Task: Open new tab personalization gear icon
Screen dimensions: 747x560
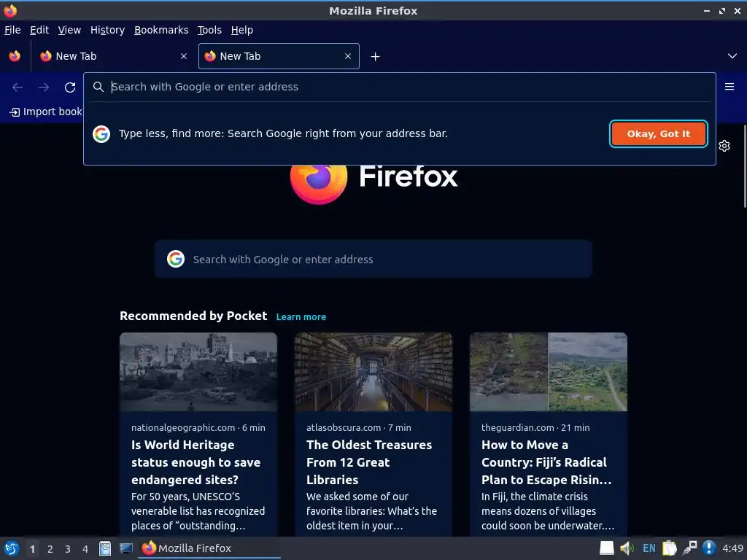Action: click(724, 146)
